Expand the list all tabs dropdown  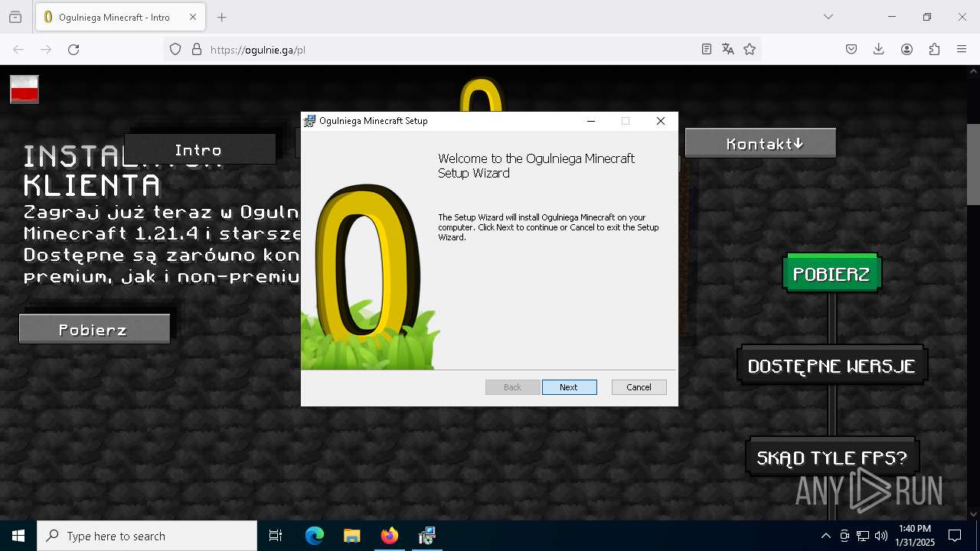(x=828, y=17)
